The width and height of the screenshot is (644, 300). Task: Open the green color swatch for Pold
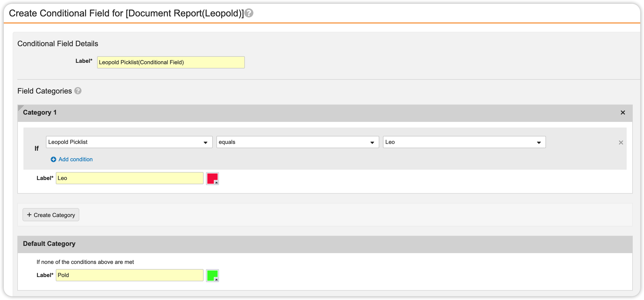pos(212,276)
